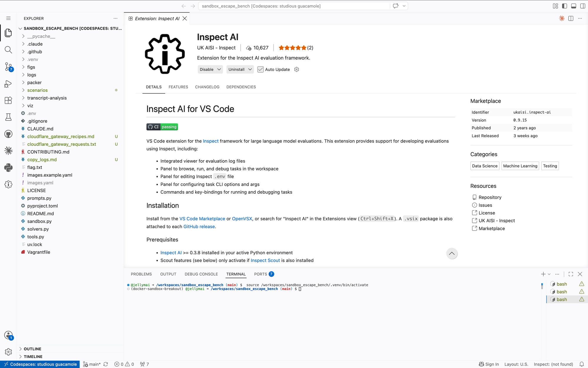Open the Manage gear menu in activity bar
This screenshot has width=588, height=368.
click(x=8, y=352)
